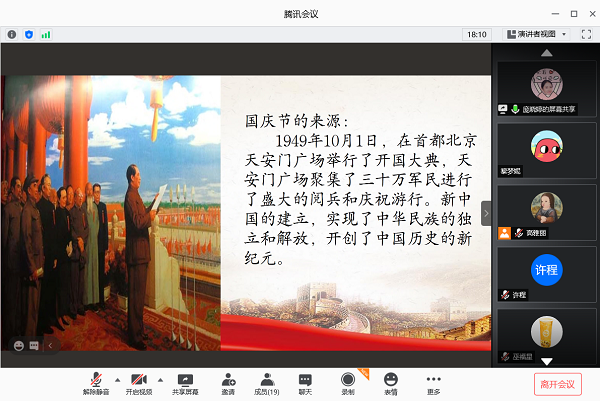Select the presenter's video tile at top
This screenshot has width=600, height=401.
546,88
